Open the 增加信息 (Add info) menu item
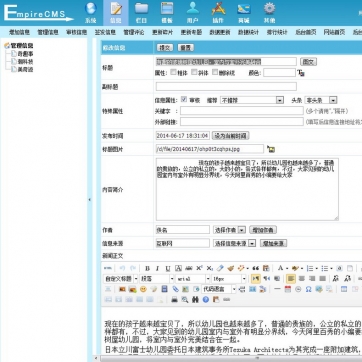 click(x=19, y=32)
